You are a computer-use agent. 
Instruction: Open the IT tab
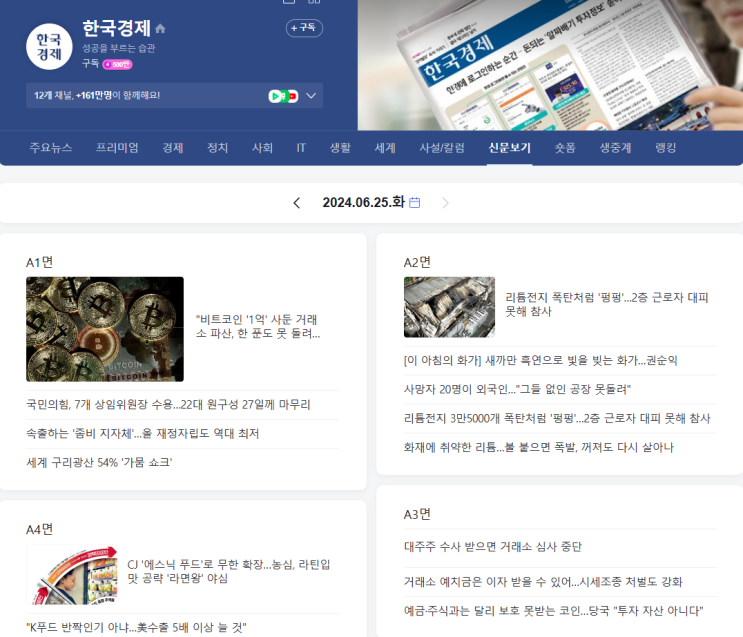[301, 148]
